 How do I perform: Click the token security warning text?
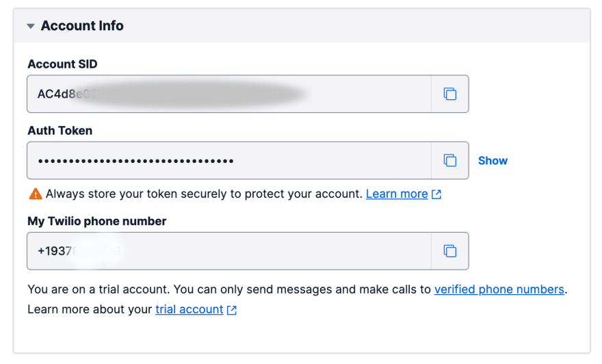pos(204,194)
